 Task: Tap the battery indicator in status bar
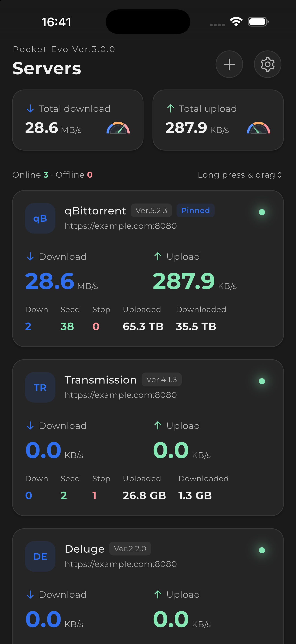click(x=258, y=22)
